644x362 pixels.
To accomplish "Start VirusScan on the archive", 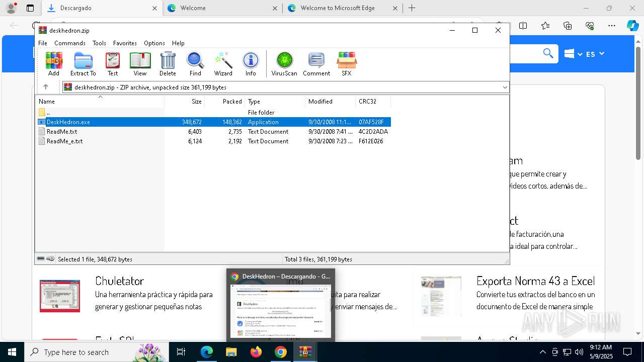I will (x=284, y=64).
